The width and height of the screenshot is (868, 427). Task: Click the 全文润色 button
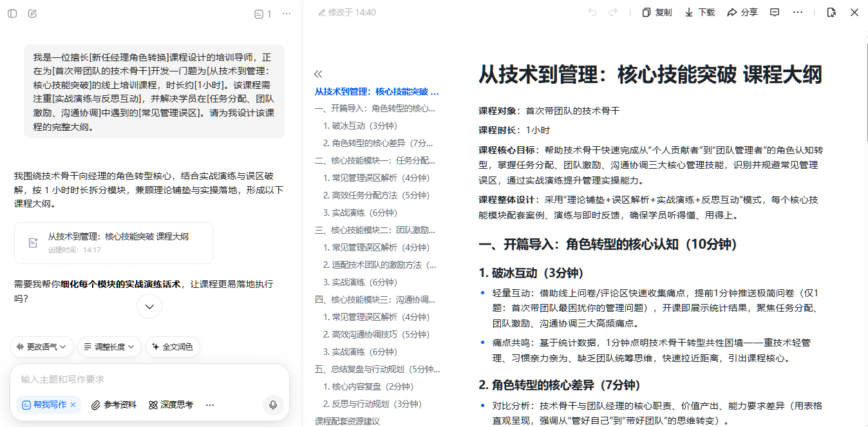(172, 346)
